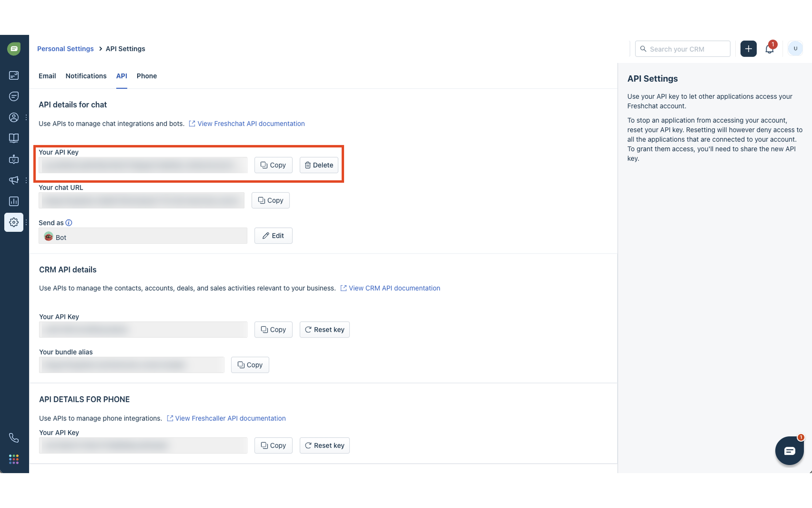Viewport: 812px width, 508px height.
Task: Open the reports analytics icon
Action: 14,201
